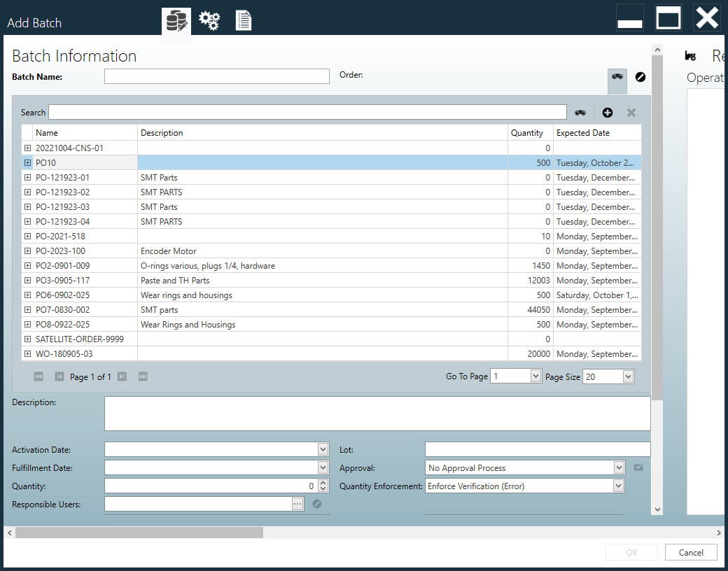Click the approval checkmark icon beside Approval dropdown

coord(638,467)
